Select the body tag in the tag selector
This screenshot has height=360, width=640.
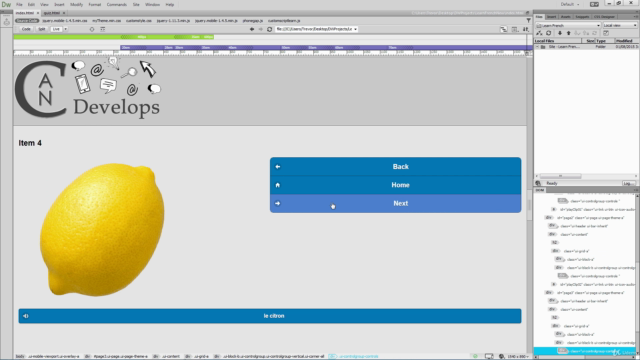[x=20, y=356]
